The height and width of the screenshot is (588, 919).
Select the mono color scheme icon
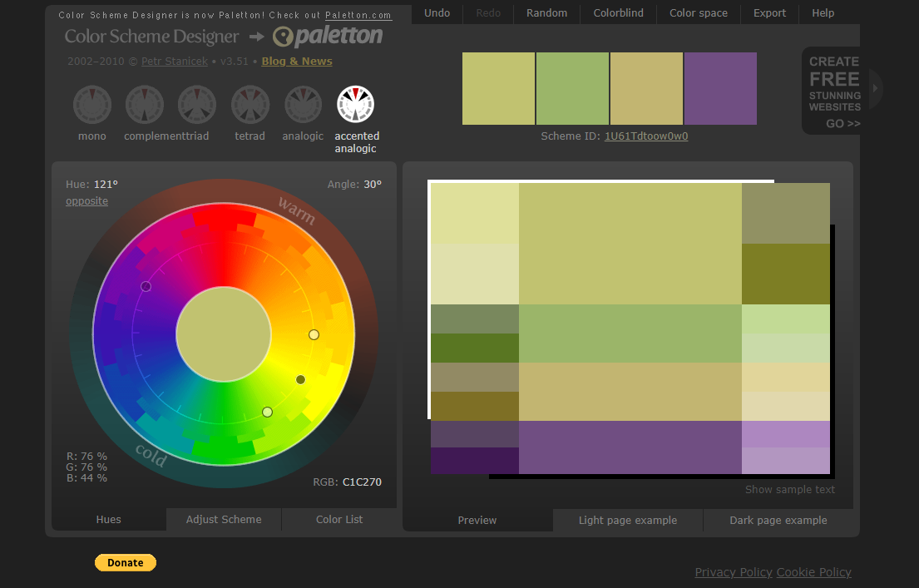[92, 105]
